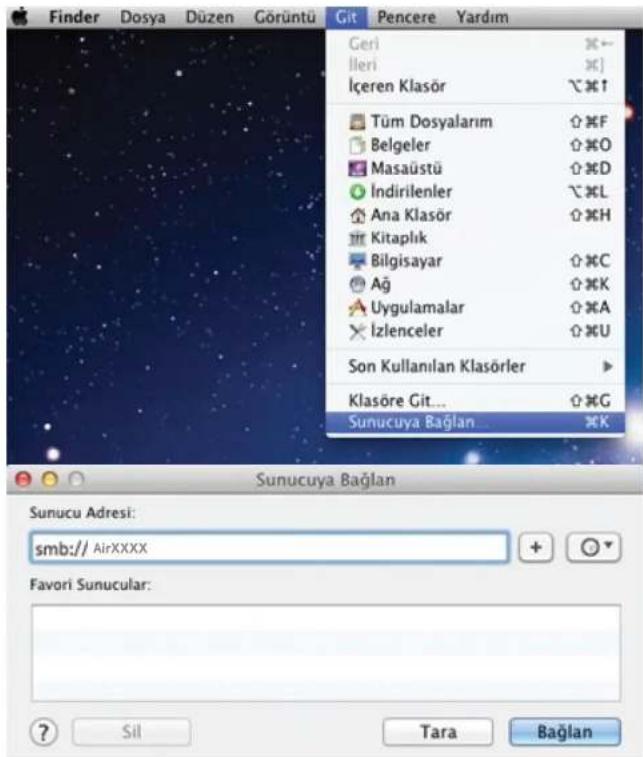The width and height of the screenshot is (643, 757).
Task: Click the Tüm Dosyalarım icon
Action: pyautogui.click(x=357, y=122)
